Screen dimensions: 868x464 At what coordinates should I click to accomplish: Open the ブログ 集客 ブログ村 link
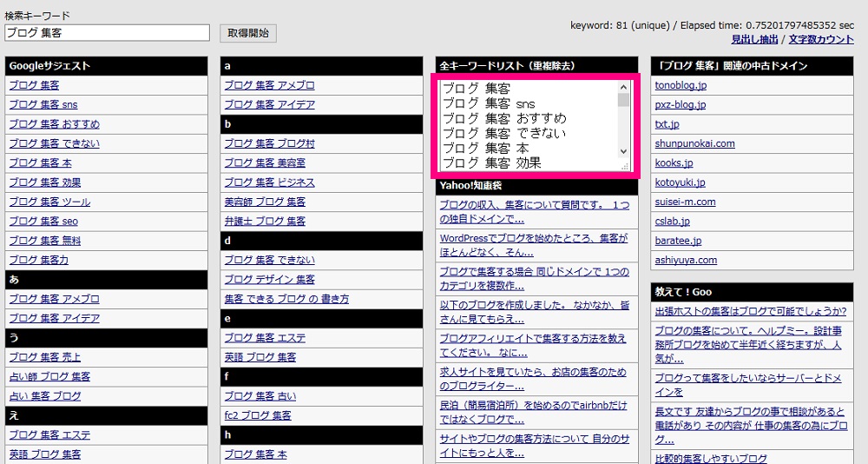click(270, 143)
